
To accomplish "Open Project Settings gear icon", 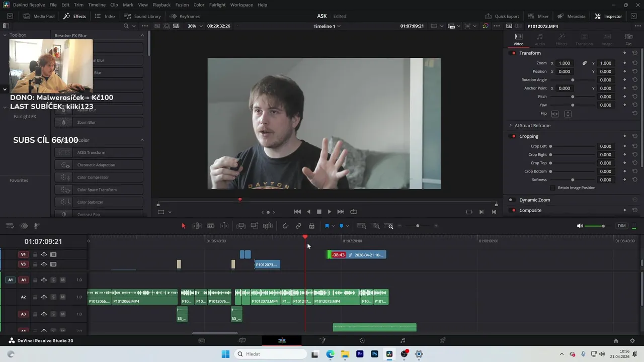I will tap(632, 340).
